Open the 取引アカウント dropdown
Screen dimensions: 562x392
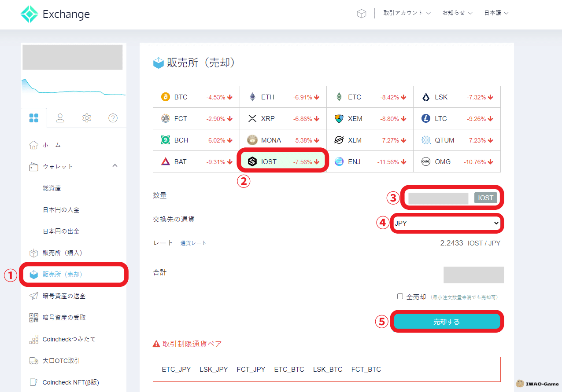[407, 13]
